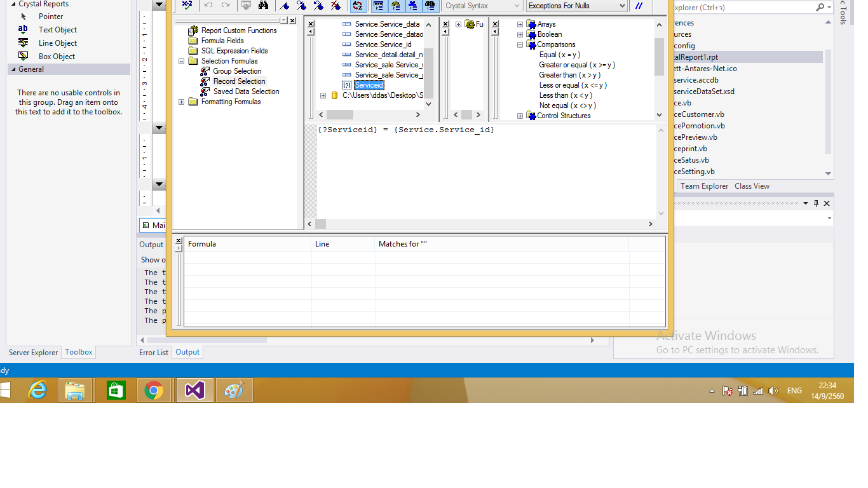Close the workshop tree pane
This screenshot has width=868, height=488.
click(x=292, y=21)
